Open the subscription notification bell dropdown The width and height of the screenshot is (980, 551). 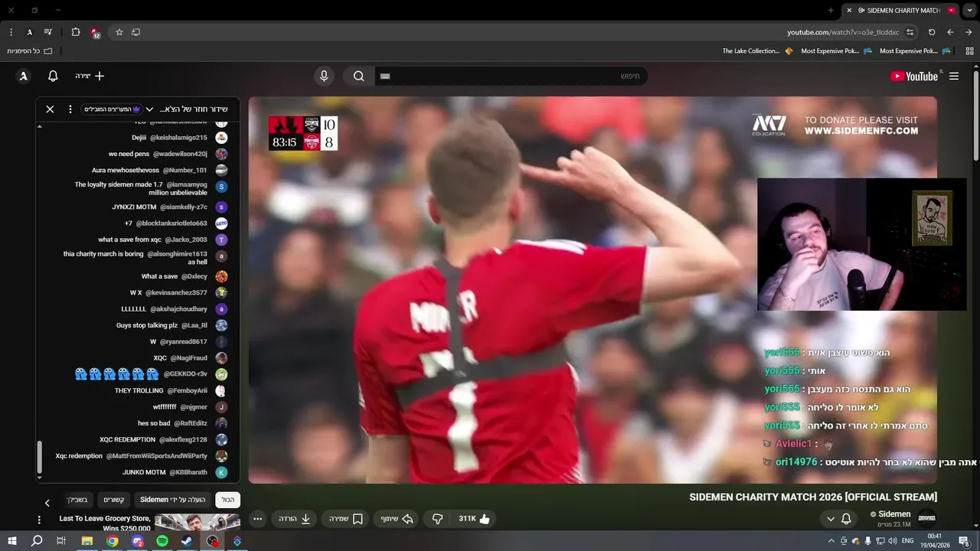coord(838,519)
